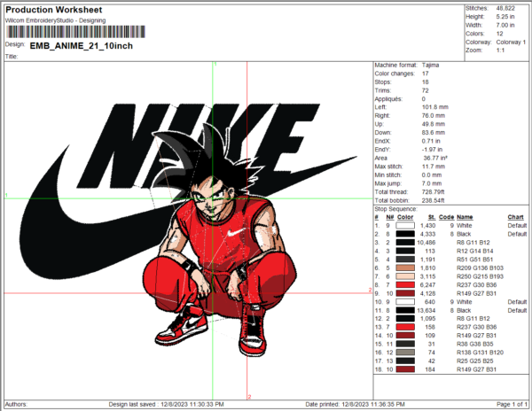Click the Trims value 72
Image resolution: width=532 pixels, height=411 pixels.
pyautogui.click(x=425, y=90)
